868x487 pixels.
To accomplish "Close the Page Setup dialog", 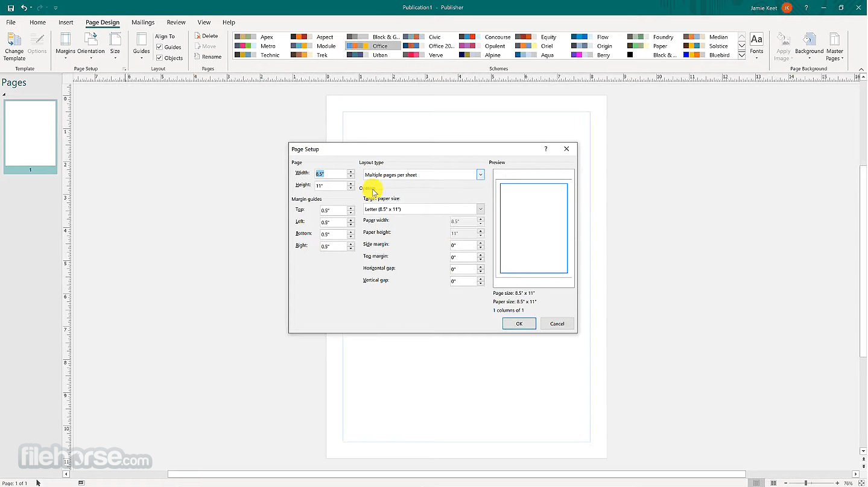I will [566, 149].
